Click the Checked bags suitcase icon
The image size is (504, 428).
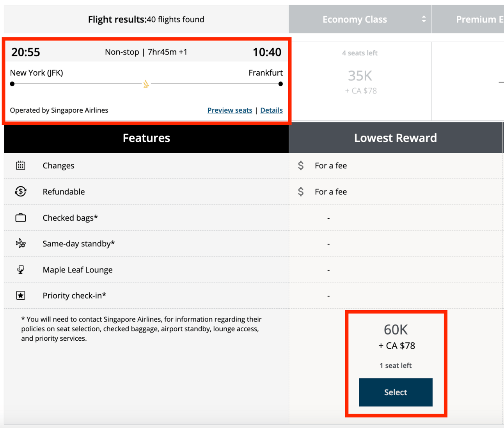tap(21, 218)
